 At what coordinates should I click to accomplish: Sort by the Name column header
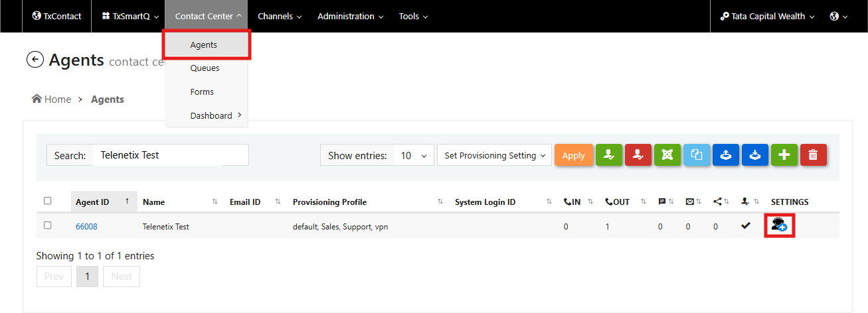pos(180,202)
